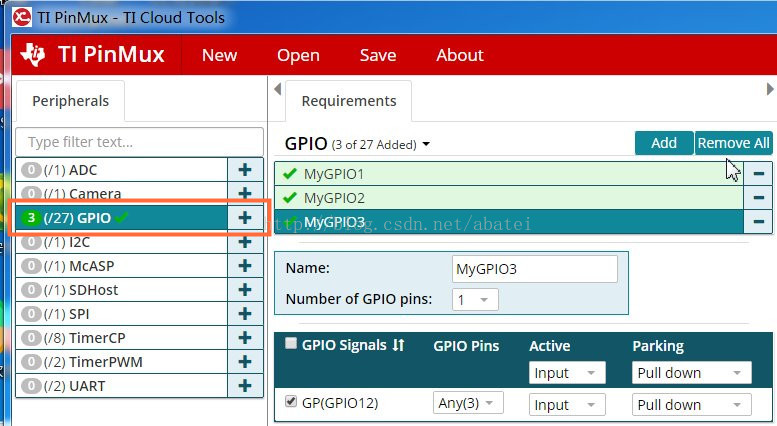This screenshot has height=426, width=777.
Task: Click the sort icon beside GPIO Signals
Action: point(398,345)
